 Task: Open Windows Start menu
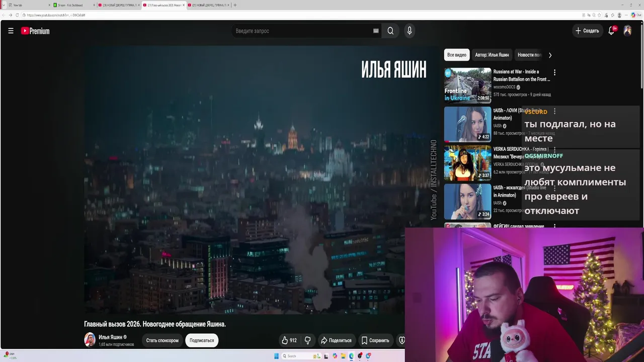tap(276, 356)
